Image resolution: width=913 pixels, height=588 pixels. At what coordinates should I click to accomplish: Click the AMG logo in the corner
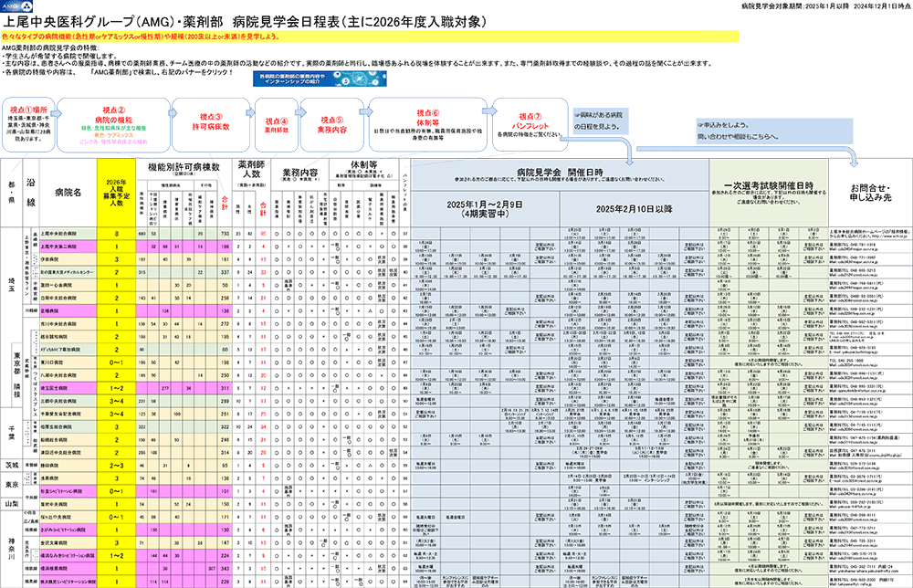point(16,6)
